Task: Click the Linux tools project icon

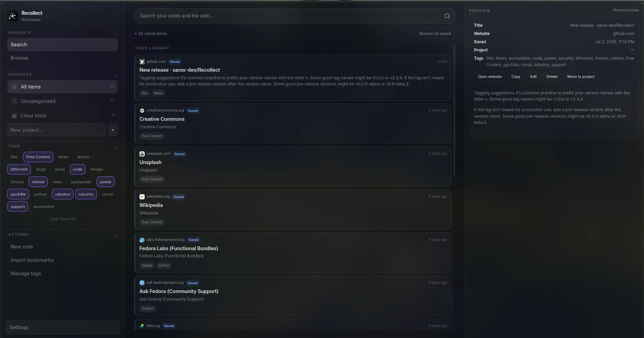Action: point(14,116)
